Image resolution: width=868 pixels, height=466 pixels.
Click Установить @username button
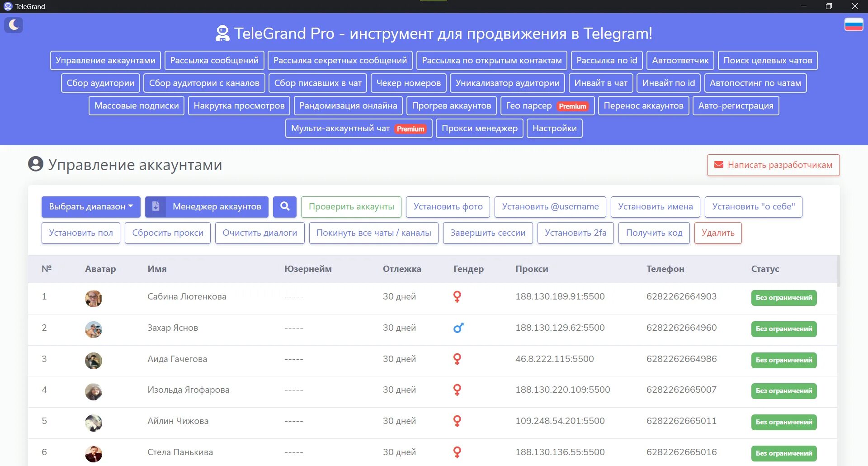coord(550,207)
